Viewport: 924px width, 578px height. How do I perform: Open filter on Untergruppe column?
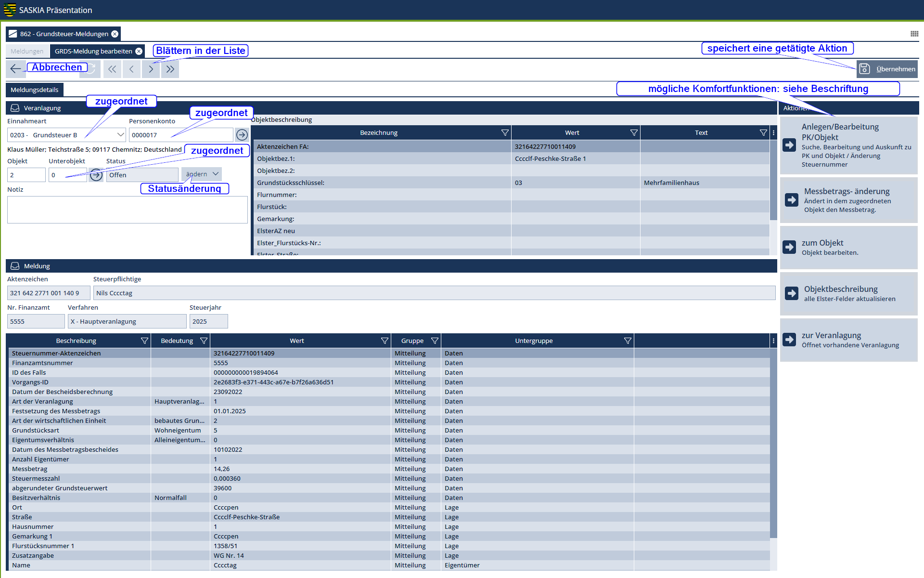pos(627,341)
